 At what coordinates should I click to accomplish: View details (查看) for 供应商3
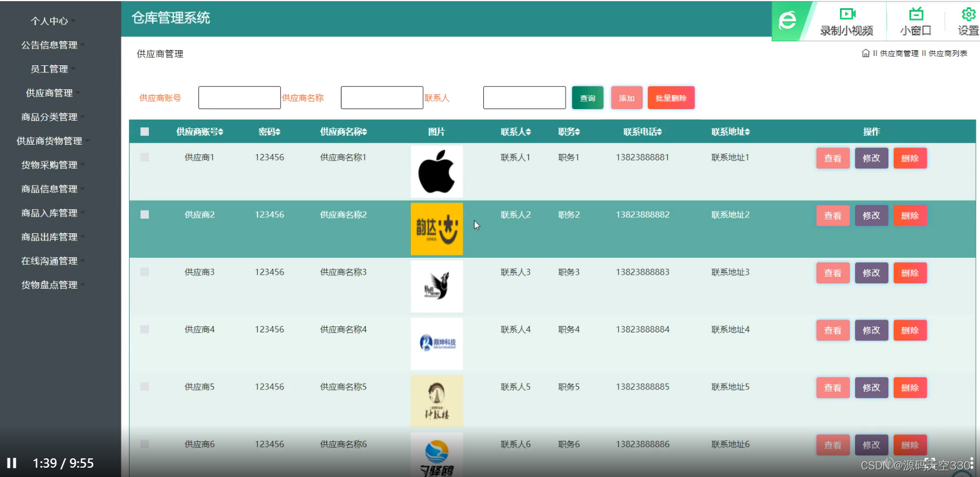833,273
